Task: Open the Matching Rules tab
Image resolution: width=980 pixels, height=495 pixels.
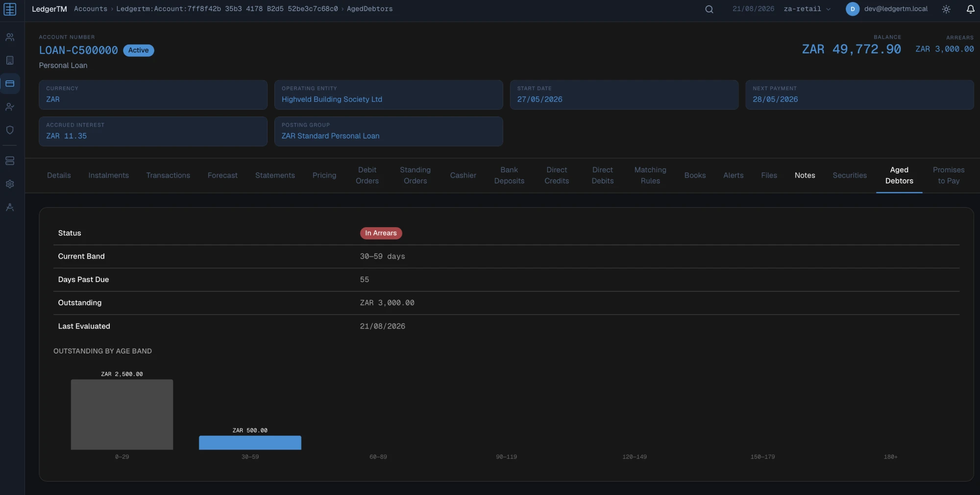Action: click(650, 175)
